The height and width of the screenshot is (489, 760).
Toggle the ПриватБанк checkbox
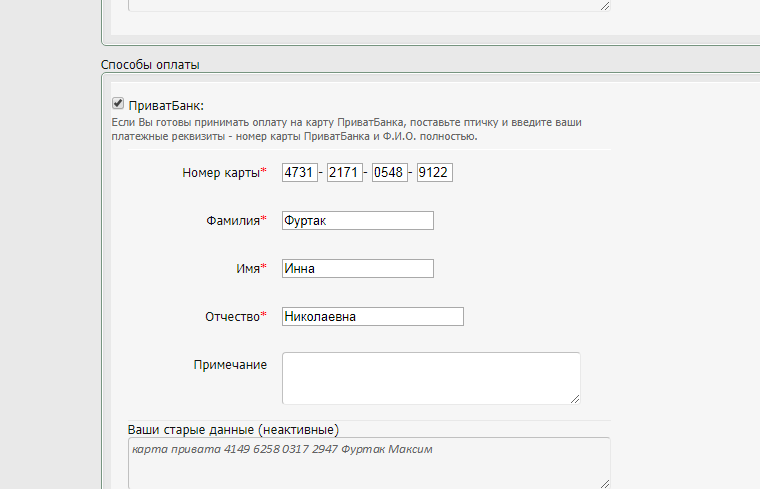tap(118, 103)
